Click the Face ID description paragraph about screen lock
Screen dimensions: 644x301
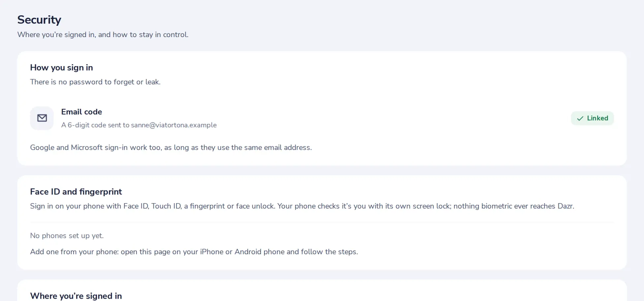tap(302, 206)
